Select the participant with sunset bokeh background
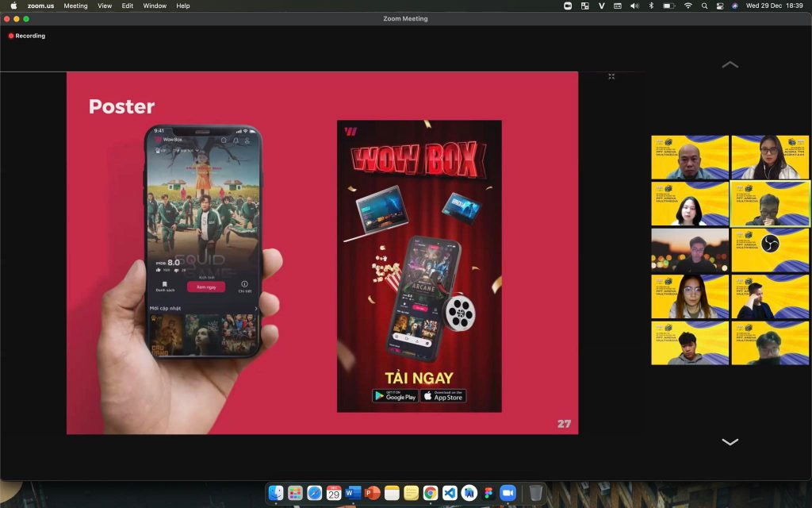The height and width of the screenshot is (508, 812). tap(690, 250)
